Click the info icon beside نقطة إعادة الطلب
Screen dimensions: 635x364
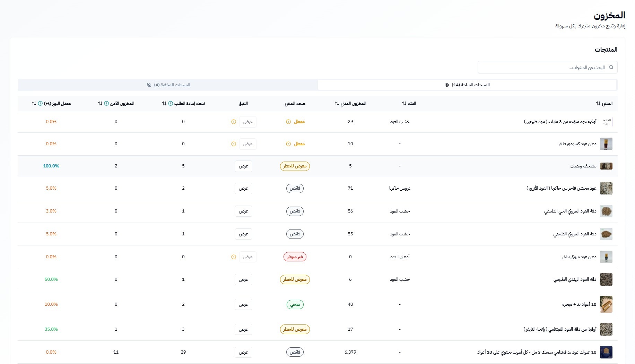pos(171,104)
